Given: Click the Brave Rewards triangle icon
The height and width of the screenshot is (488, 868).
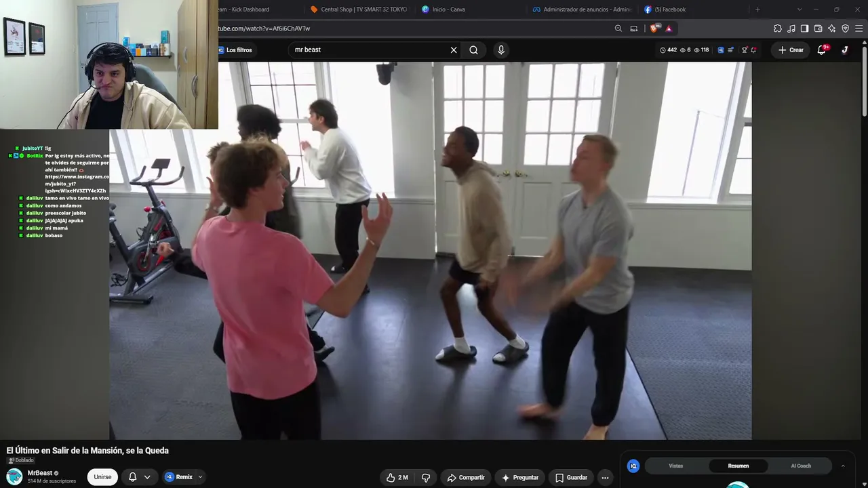Looking at the screenshot, I should coord(669,28).
